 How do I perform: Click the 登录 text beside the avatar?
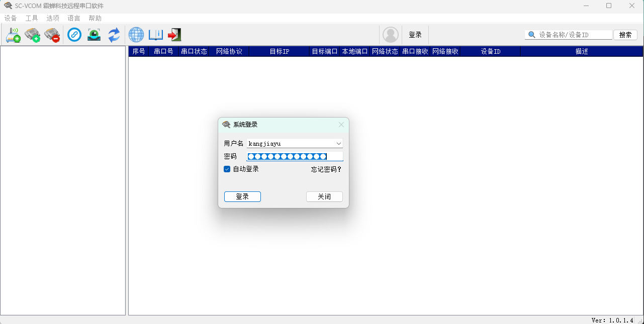[415, 35]
